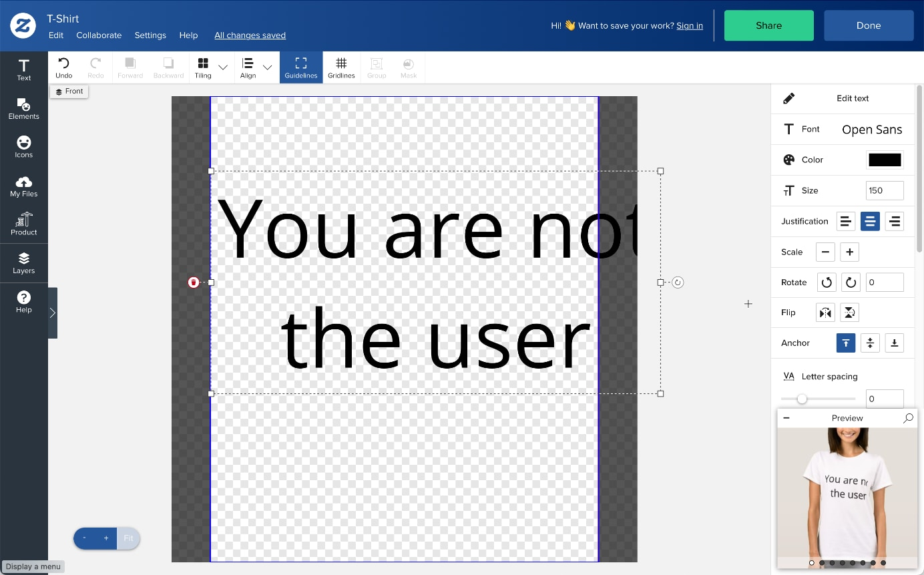Open the Icons library
The image size is (924, 575).
[x=23, y=147]
